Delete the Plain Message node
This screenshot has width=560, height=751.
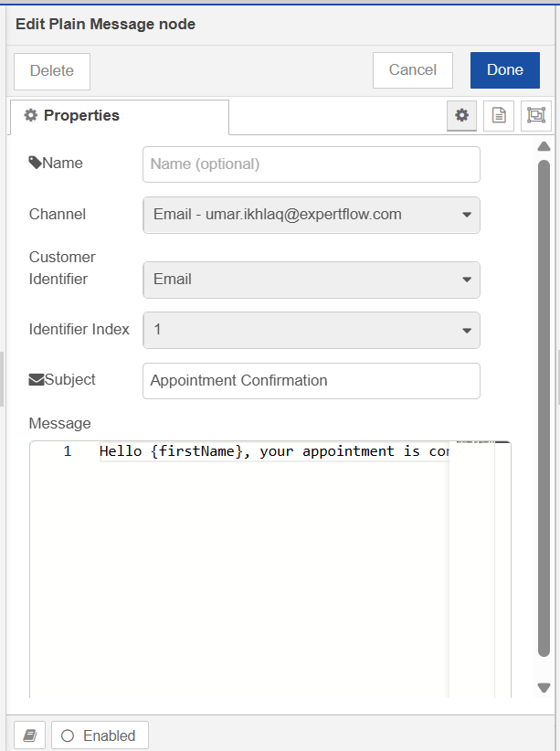click(52, 71)
